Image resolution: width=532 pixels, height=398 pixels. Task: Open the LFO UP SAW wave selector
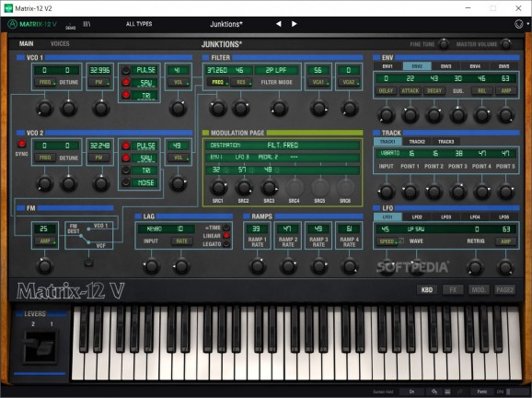click(x=416, y=229)
